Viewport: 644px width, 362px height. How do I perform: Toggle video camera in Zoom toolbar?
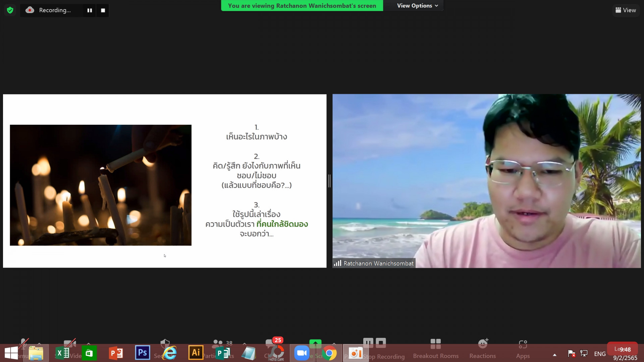point(70,343)
